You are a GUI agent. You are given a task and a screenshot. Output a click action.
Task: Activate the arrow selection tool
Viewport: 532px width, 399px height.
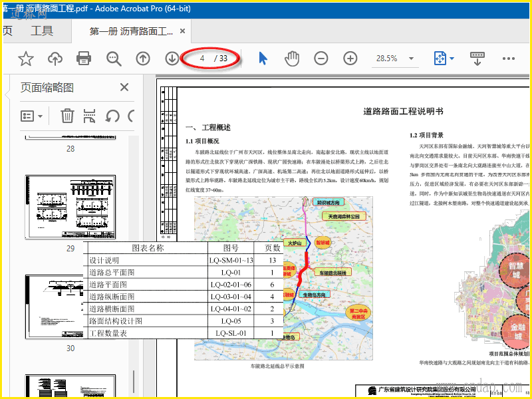[x=263, y=59]
